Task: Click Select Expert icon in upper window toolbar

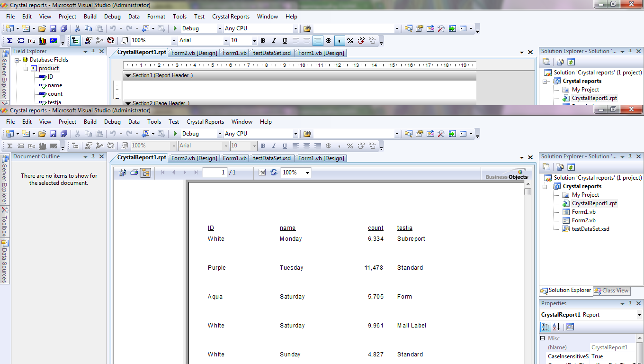Action: pyautogui.click(x=89, y=41)
